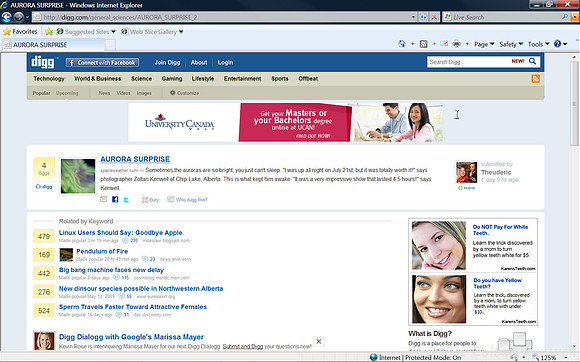580x362 pixels.
Task: Click the Who dugg this link
Action: coord(187,200)
